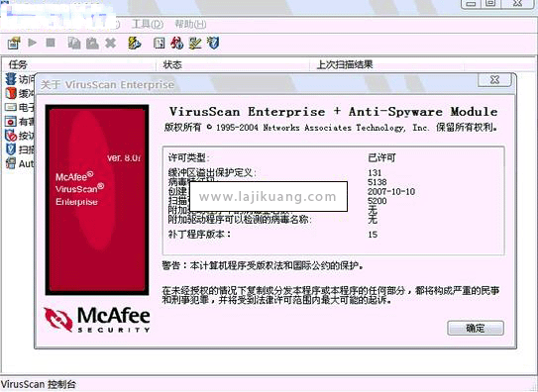538x392 pixels.
Task: Click the blue shield toolbar icon
Action: (x=213, y=44)
